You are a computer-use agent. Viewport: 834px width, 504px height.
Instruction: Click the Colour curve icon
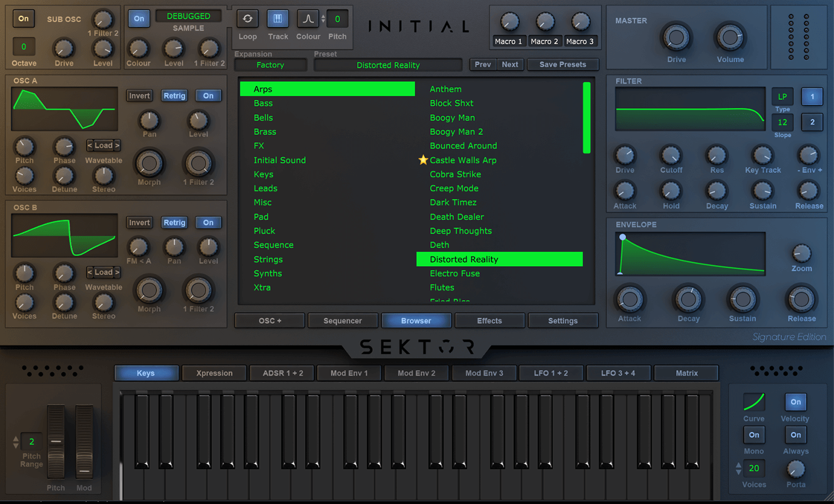pos(308,18)
